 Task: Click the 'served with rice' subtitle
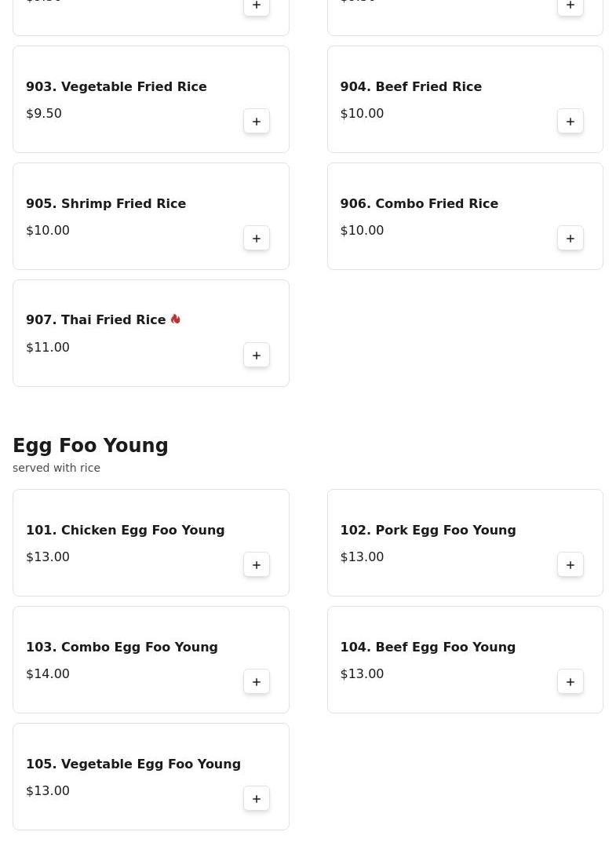coord(56,468)
